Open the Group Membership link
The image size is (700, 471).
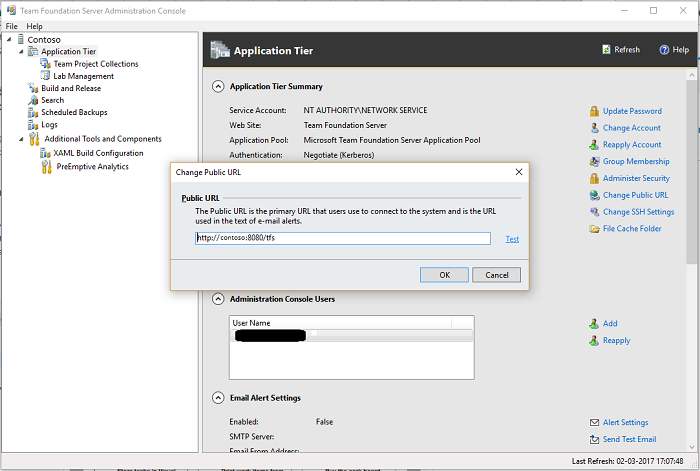(x=636, y=162)
